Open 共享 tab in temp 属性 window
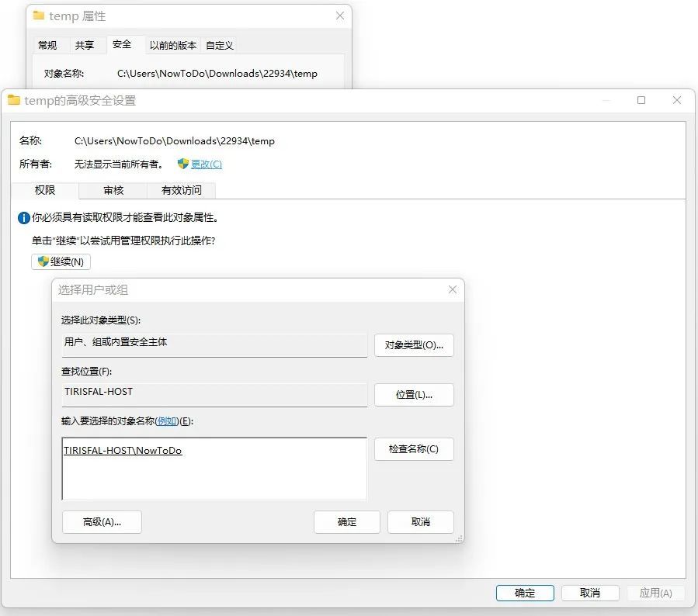 [85, 45]
